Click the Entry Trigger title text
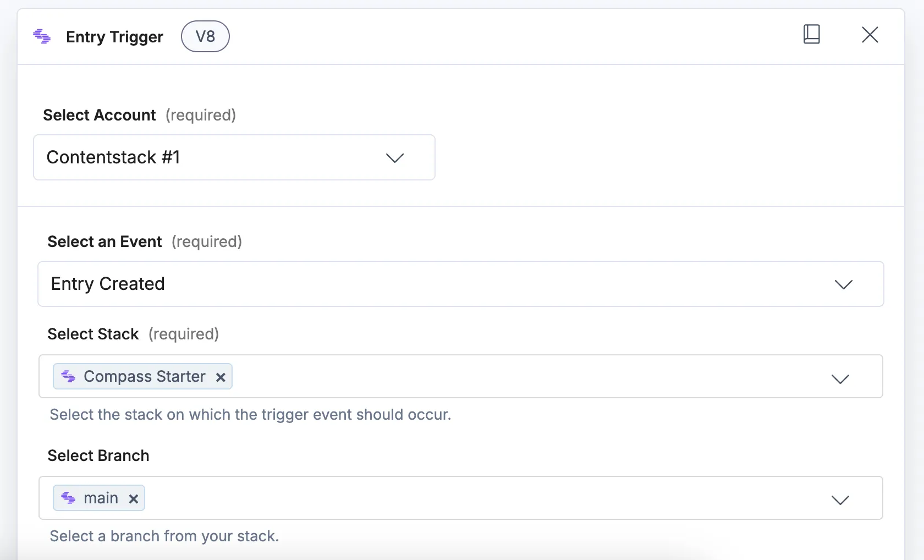Image resolution: width=924 pixels, height=560 pixels. tap(114, 37)
